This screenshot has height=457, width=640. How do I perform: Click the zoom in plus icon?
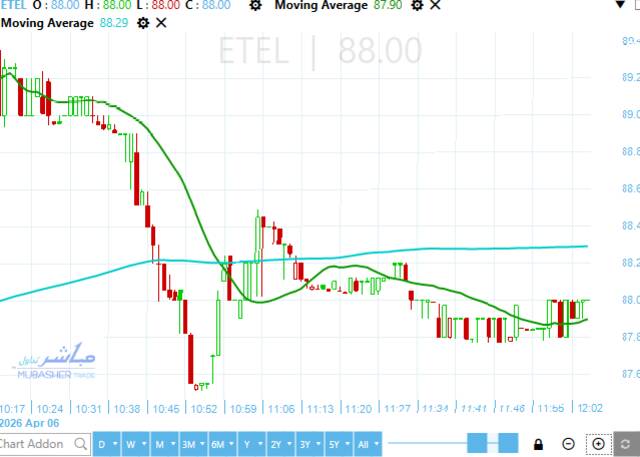coord(598,444)
